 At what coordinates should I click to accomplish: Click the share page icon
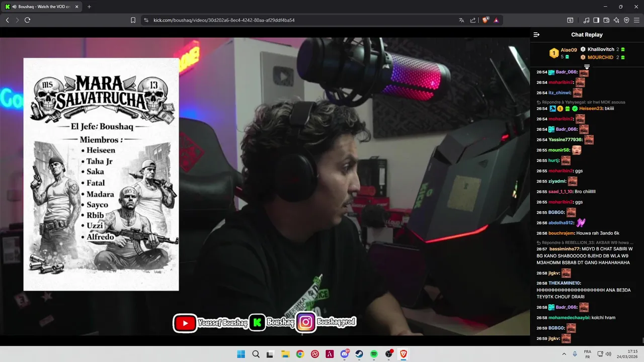click(x=473, y=20)
